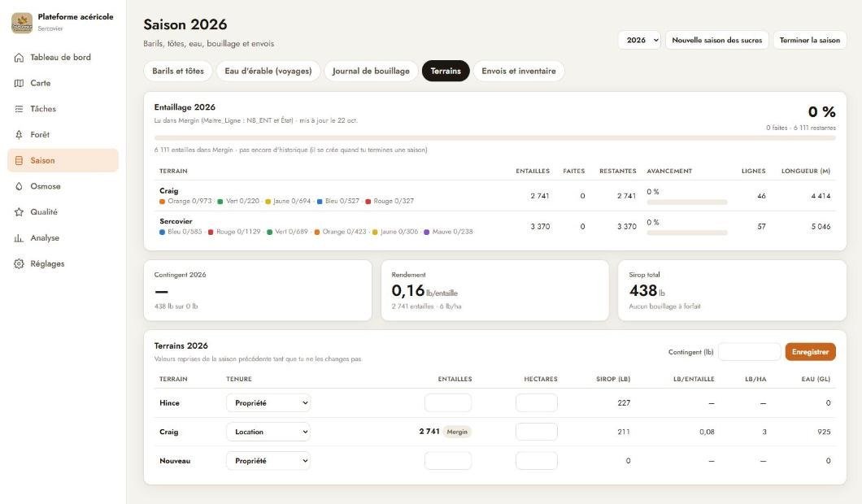Open the Tâches list icon
Screen dimensions: 862x504
[19, 109]
